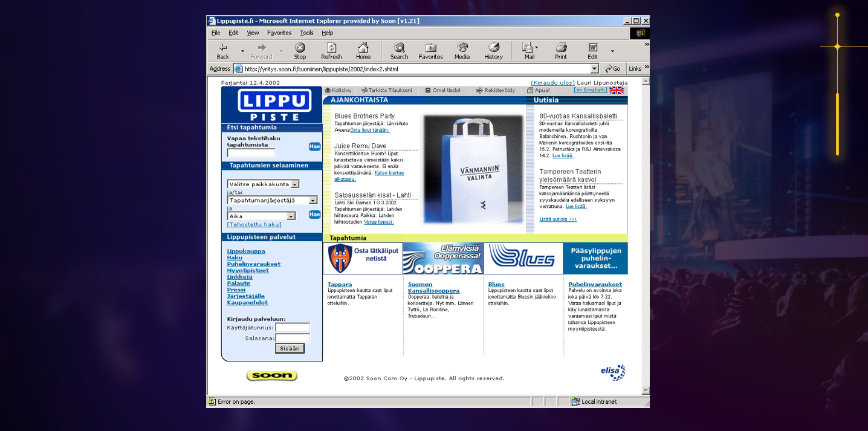Click the Vapaa tekstihaku search field
The height and width of the screenshot is (431, 868).
coord(251,154)
